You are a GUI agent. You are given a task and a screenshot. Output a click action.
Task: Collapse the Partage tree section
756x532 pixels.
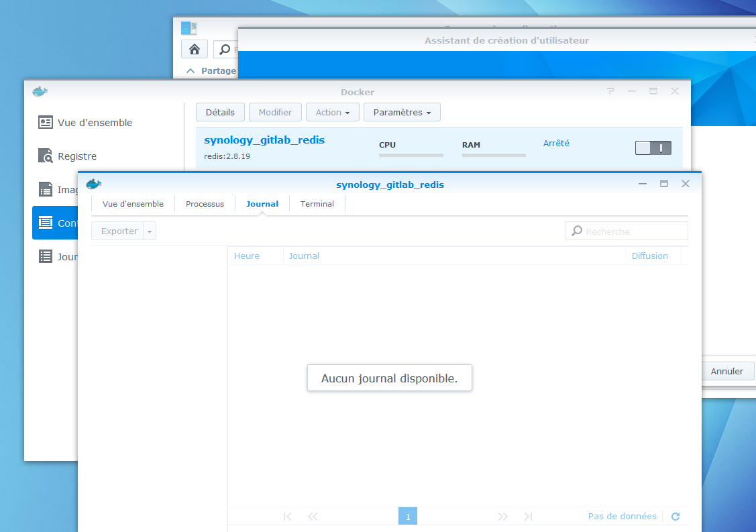(191, 71)
